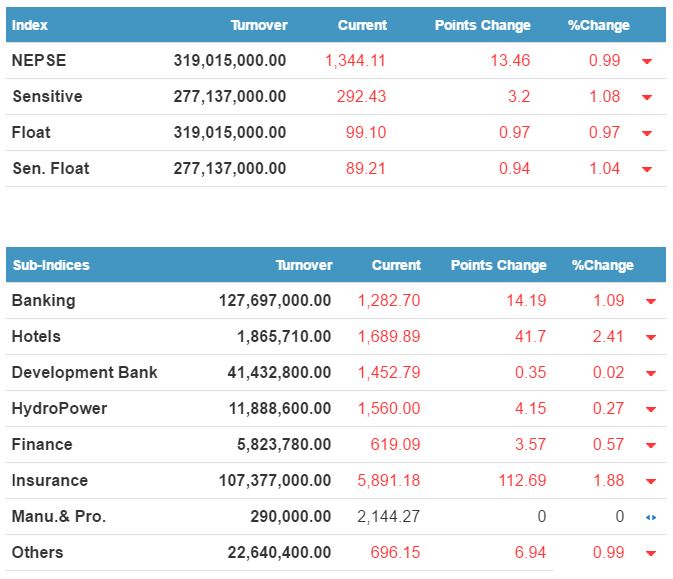673x579 pixels.
Task: Click the down arrow for Sen. Float
Action: [x=647, y=169]
